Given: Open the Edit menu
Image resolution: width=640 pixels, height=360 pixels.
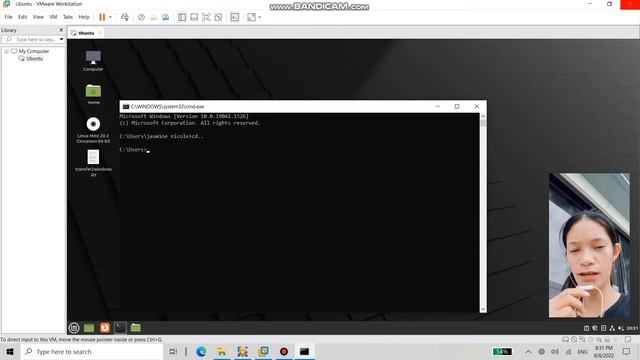Looking at the screenshot, I should tap(22, 17).
